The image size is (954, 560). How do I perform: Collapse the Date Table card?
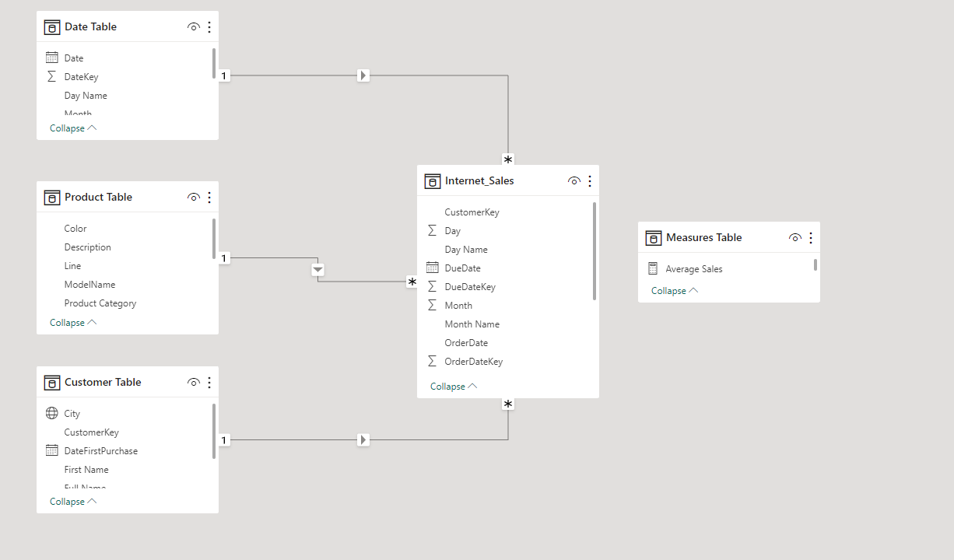click(73, 128)
